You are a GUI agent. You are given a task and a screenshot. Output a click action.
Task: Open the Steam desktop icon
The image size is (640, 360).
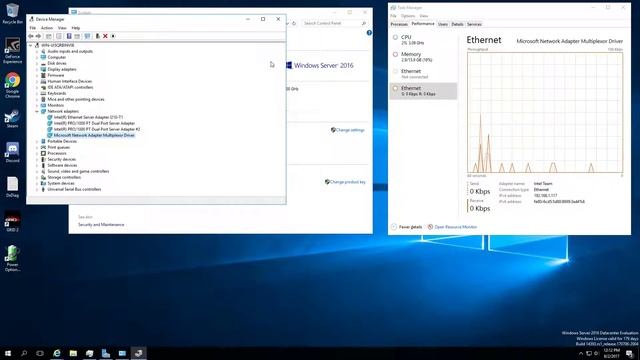[12, 118]
